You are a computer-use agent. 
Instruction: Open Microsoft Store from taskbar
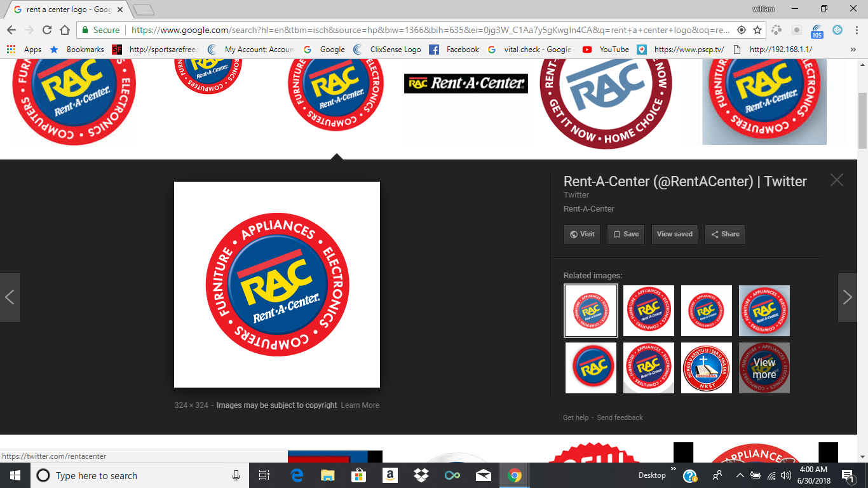coord(358,475)
